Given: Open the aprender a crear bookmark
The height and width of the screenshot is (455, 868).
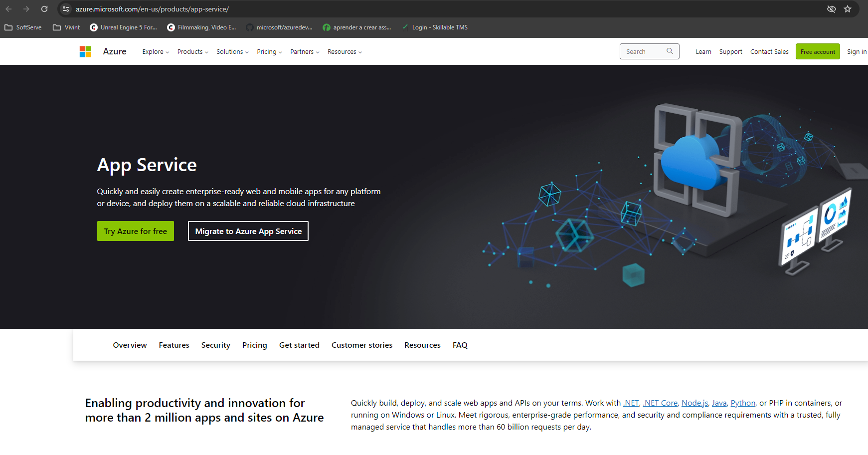Looking at the screenshot, I should 357,27.
